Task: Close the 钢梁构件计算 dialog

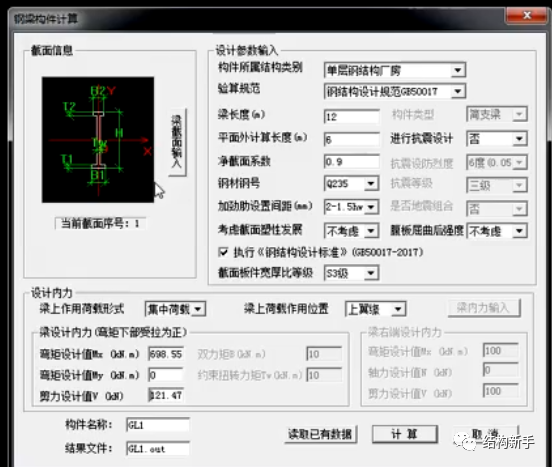Action: click(527, 15)
